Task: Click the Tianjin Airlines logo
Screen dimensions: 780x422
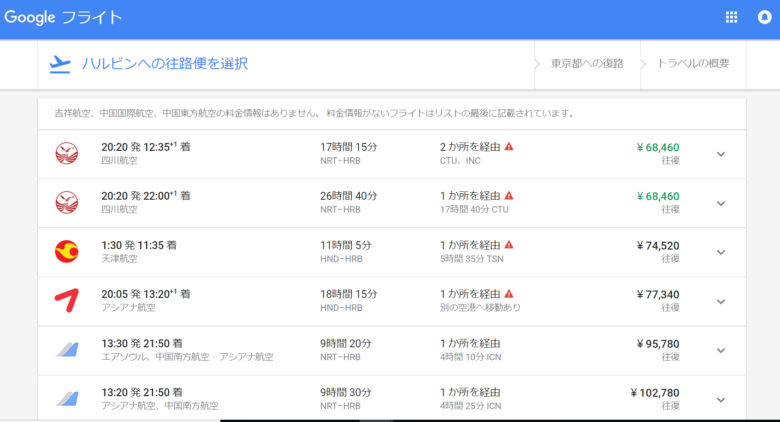Action: (67, 251)
